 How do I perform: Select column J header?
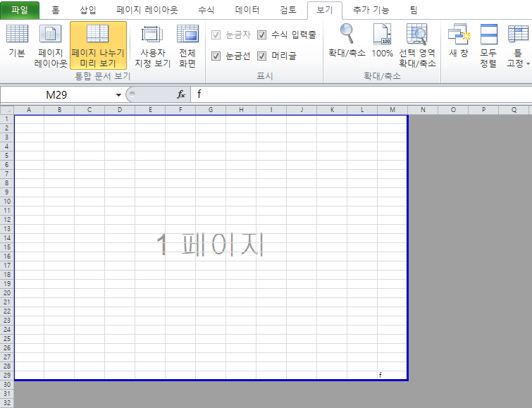click(302, 110)
